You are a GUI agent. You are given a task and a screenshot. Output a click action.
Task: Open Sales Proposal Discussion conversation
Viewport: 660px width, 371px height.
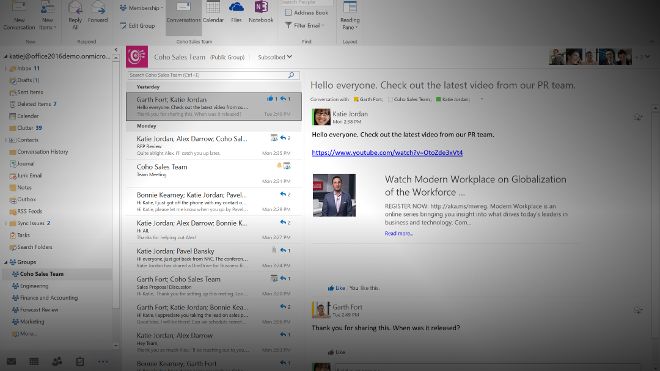point(214,286)
